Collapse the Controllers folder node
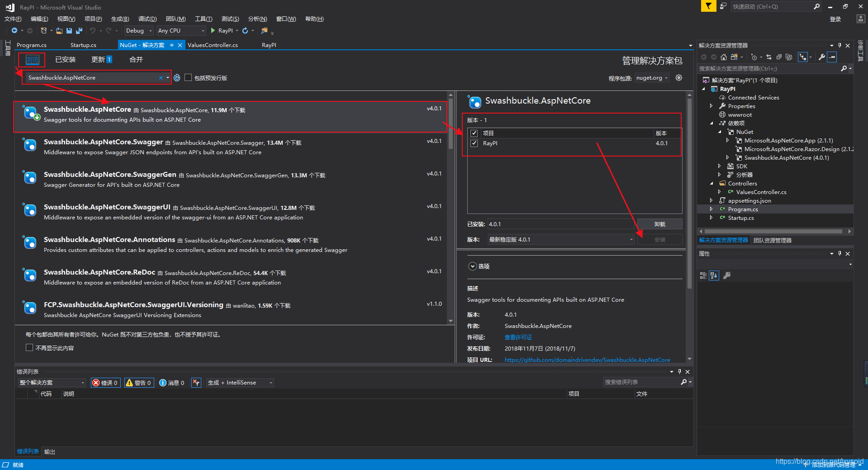 [x=711, y=183]
